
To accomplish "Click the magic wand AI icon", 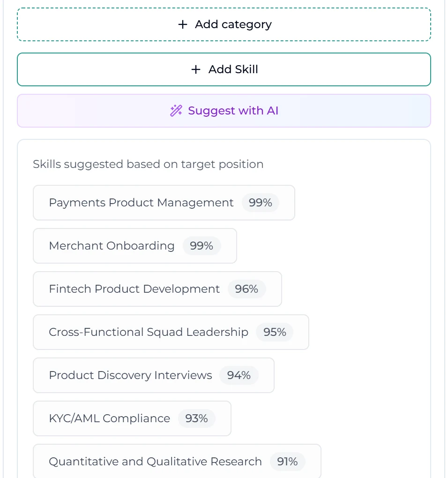I will point(176,111).
